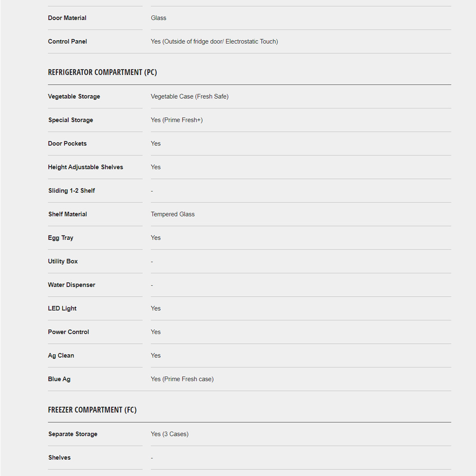Click the Door Pockets label
The width and height of the screenshot is (476, 476).
(67, 144)
